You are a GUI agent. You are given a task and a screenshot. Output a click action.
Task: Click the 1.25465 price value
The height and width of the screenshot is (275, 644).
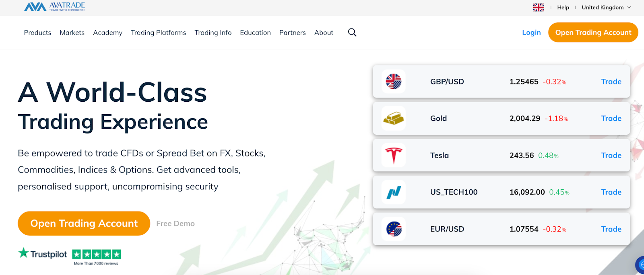pyautogui.click(x=524, y=82)
